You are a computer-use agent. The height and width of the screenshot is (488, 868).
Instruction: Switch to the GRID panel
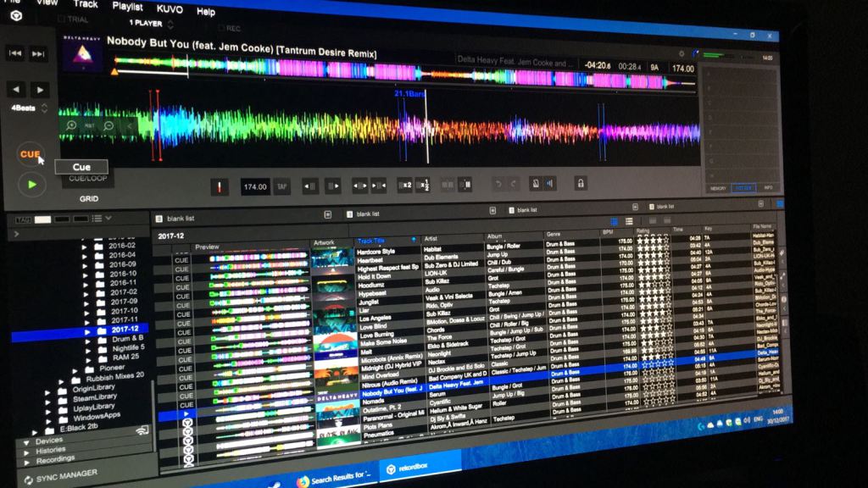(88, 198)
